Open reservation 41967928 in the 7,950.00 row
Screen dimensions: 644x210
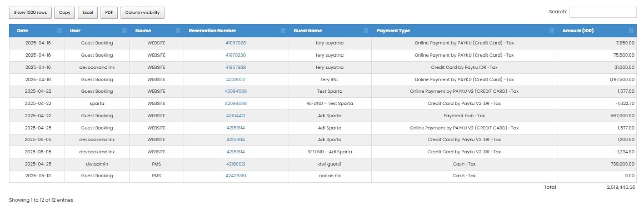coord(236,43)
